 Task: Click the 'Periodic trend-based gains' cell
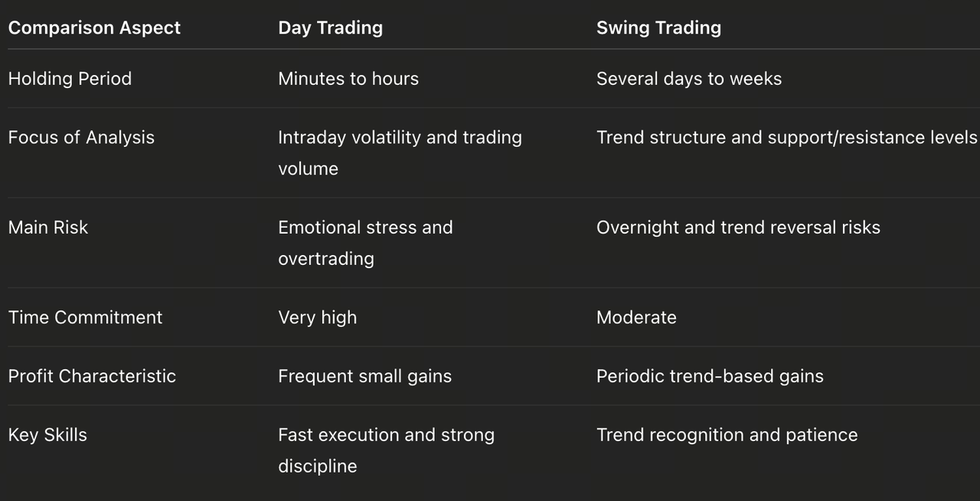pyautogui.click(x=710, y=376)
